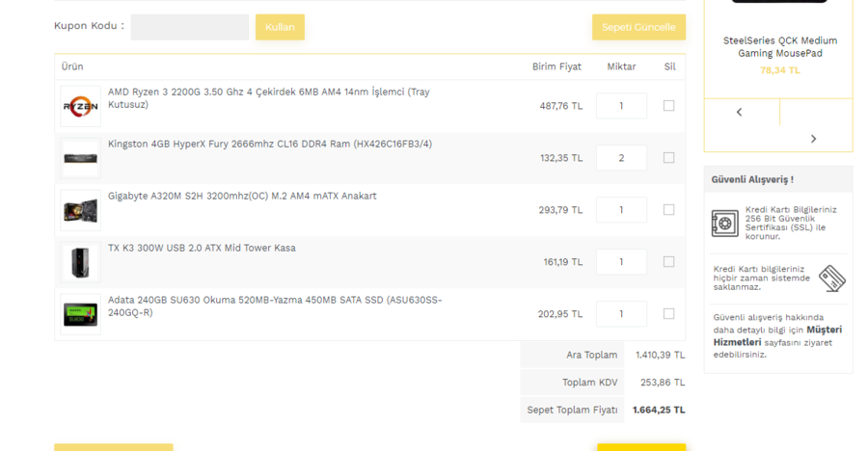Click the Güvenli Alışveriş ! heading
868x451 pixels.
[752, 180]
